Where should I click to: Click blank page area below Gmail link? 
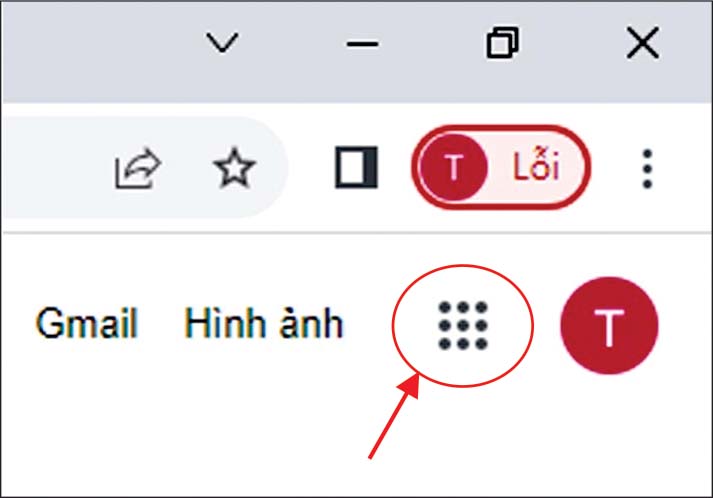point(86,409)
